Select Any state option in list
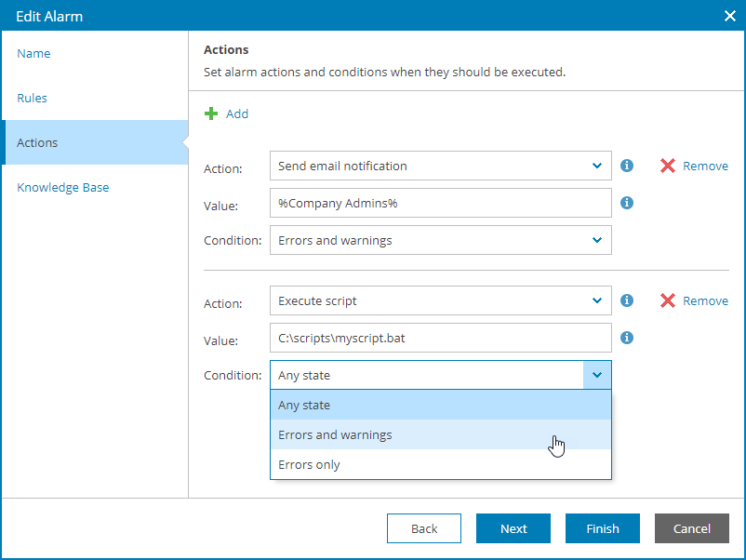This screenshot has height=560, width=746. (440, 405)
